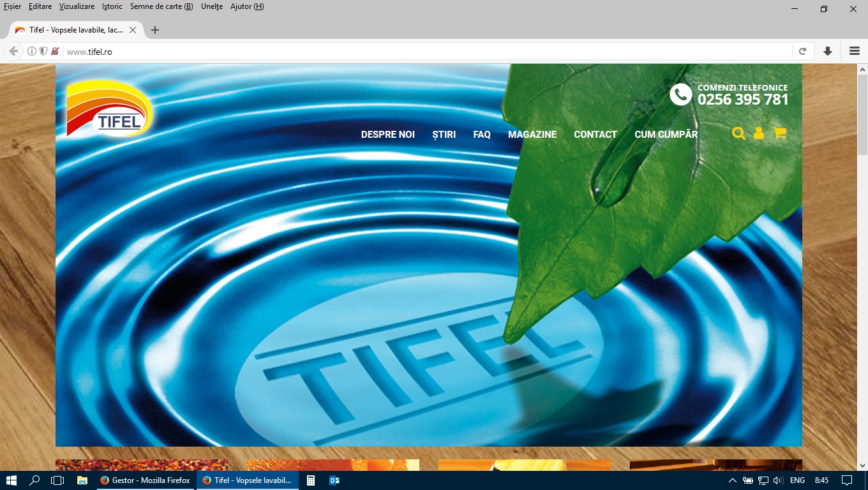The image size is (868, 490).
Task: Switch to Gestor - Mozilla Firefox taskbar window
Action: tap(146, 480)
